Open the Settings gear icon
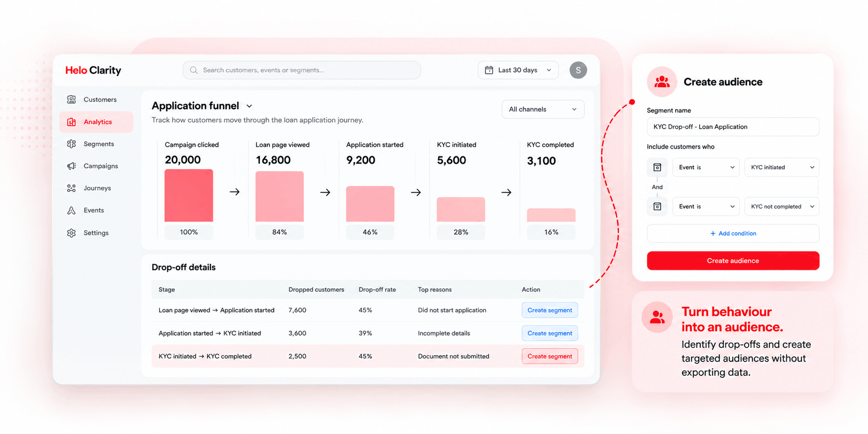Image resolution: width=868 pixels, height=434 pixels. tap(71, 233)
